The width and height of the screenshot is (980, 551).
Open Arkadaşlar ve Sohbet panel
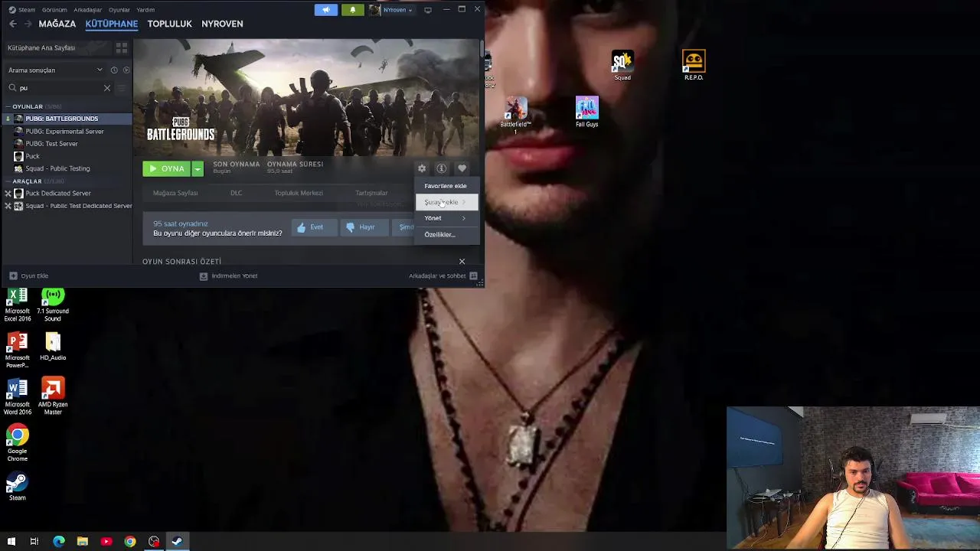(x=443, y=275)
